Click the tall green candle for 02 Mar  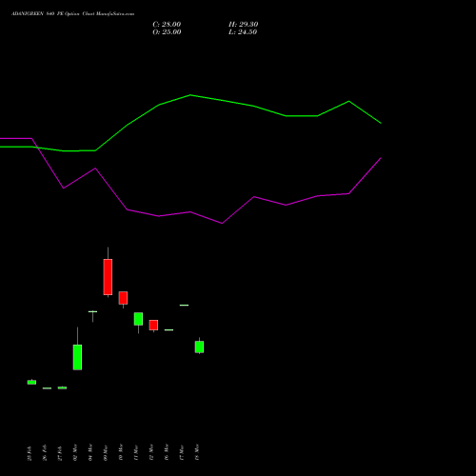click(77, 357)
